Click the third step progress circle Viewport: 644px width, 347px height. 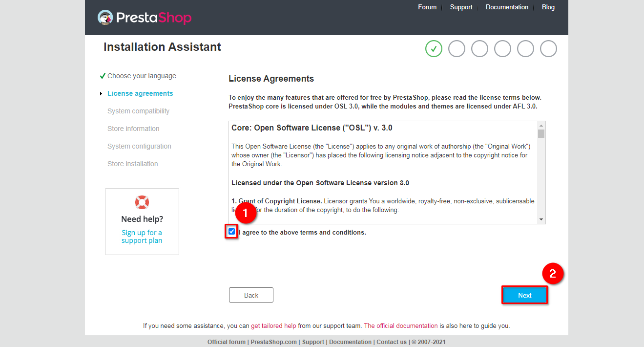(479, 48)
